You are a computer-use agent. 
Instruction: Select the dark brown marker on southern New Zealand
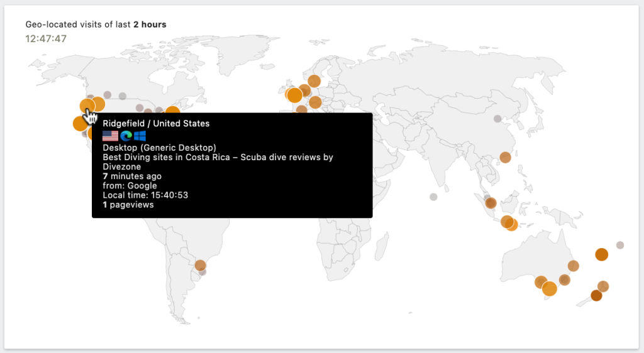pos(596,295)
